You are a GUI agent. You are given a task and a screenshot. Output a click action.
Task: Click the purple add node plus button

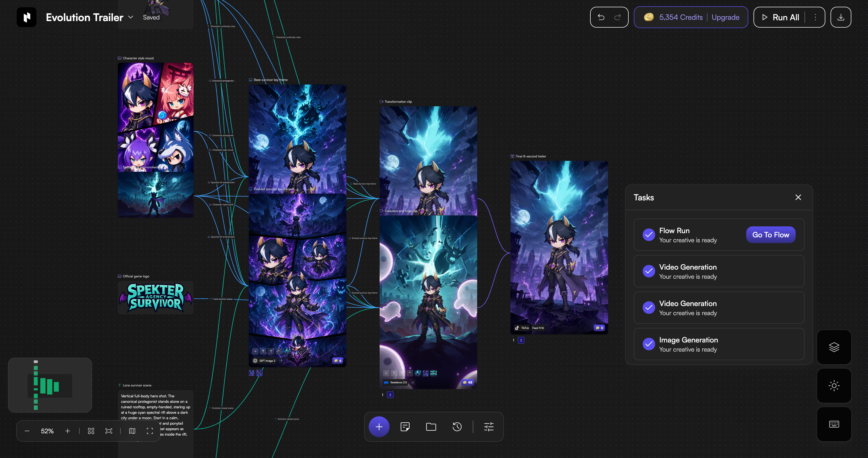(379, 427)
